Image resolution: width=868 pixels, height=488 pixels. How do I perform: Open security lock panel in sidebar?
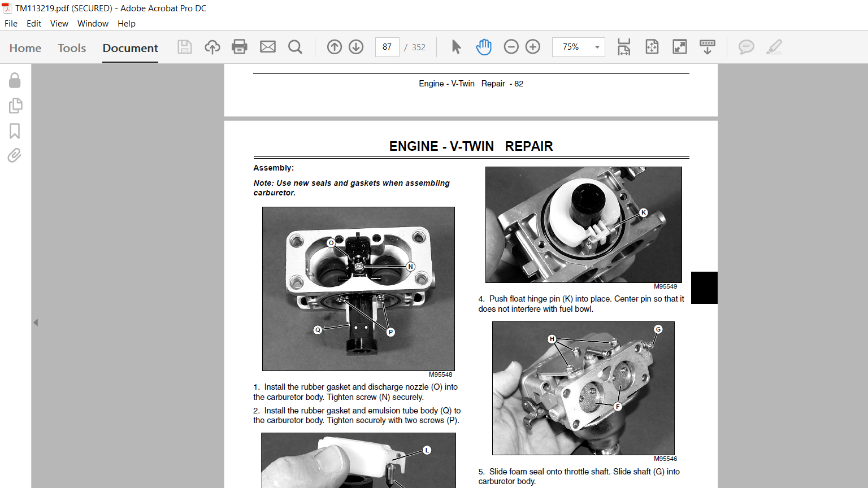[15, 80]
